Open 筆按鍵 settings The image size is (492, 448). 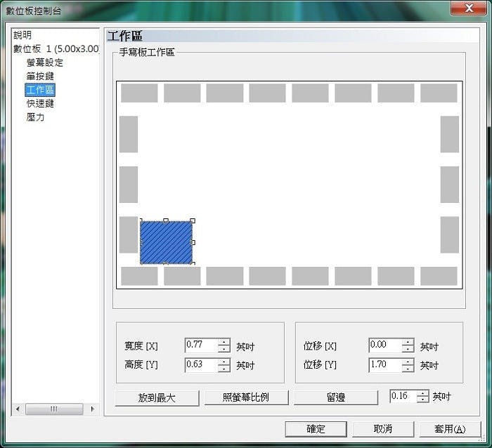[40, 76]
